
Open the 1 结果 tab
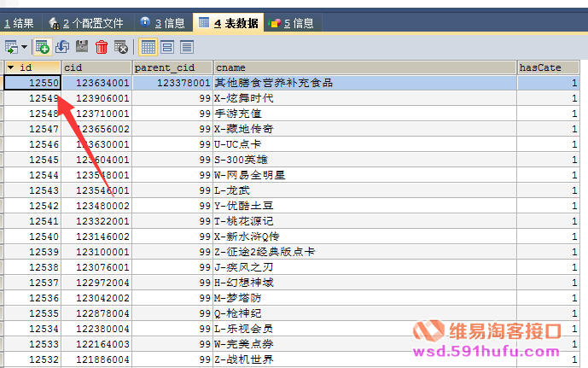coord(19,23)
